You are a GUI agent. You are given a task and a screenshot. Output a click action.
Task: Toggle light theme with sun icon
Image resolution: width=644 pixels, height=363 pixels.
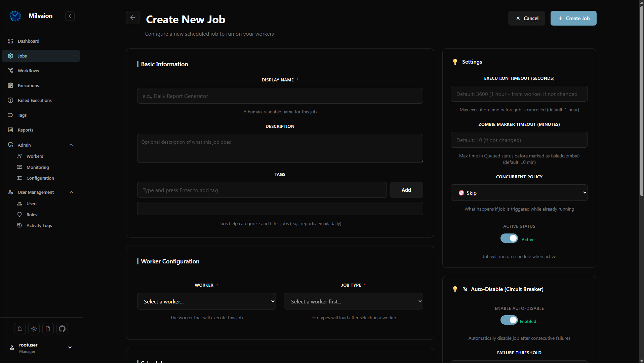34,329
